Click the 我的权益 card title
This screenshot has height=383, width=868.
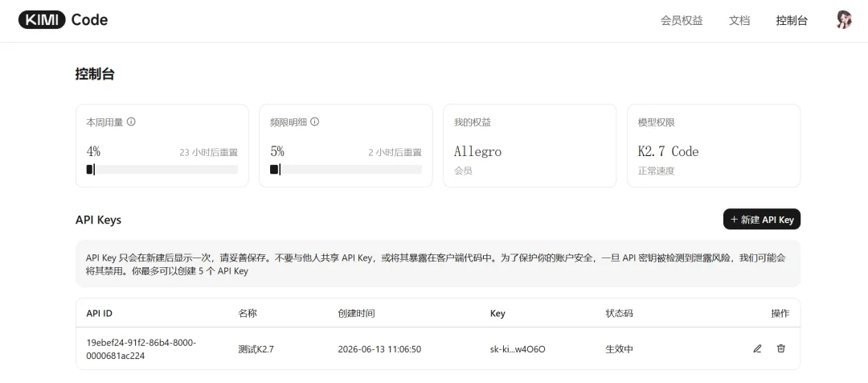(473, 122)
